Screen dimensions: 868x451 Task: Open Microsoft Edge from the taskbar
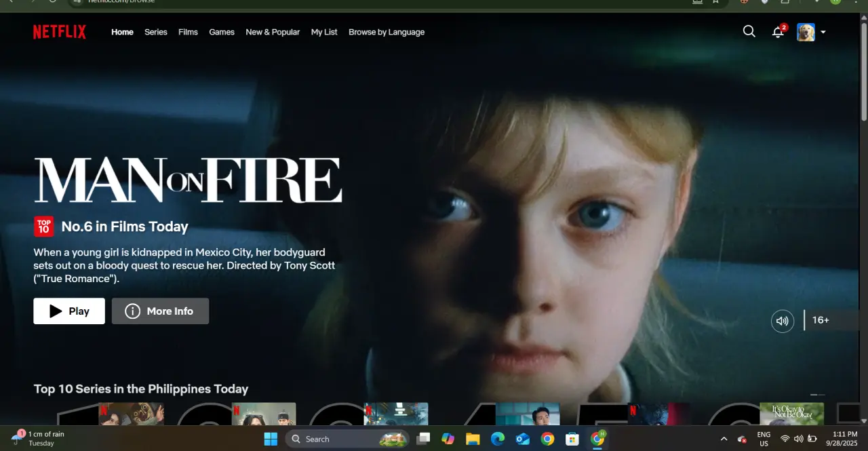click(498, 439)
